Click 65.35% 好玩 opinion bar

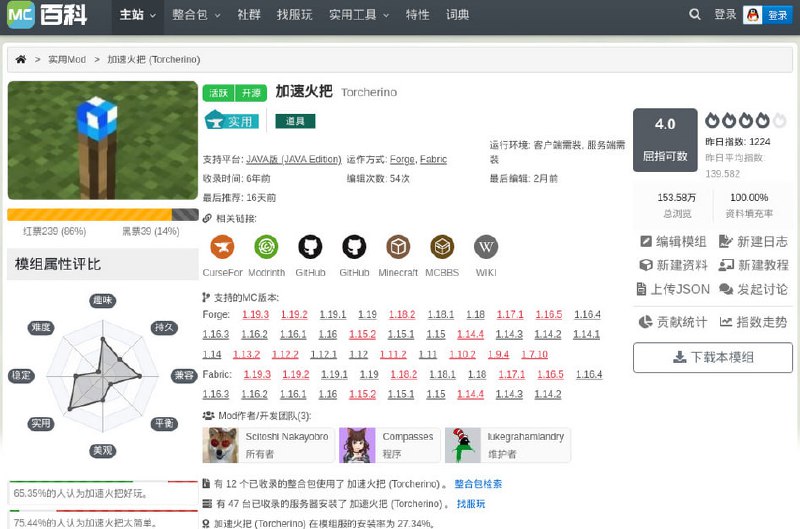point(103,493)
